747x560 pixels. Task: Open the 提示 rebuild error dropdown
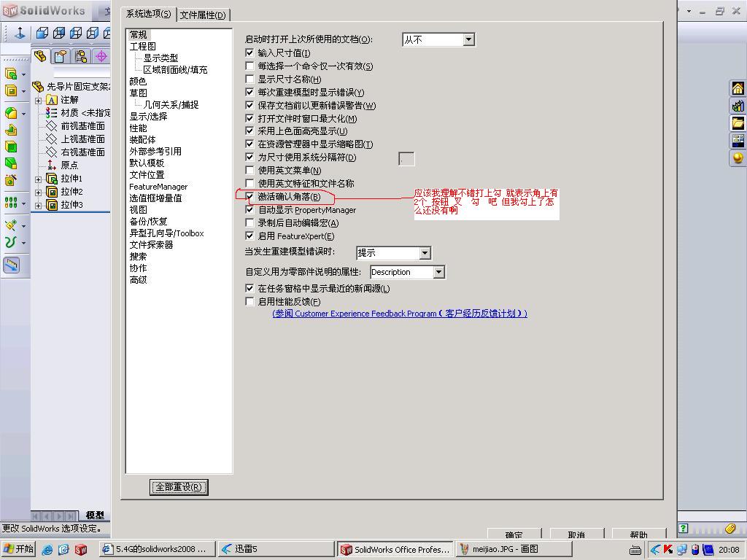pos(425,253)
